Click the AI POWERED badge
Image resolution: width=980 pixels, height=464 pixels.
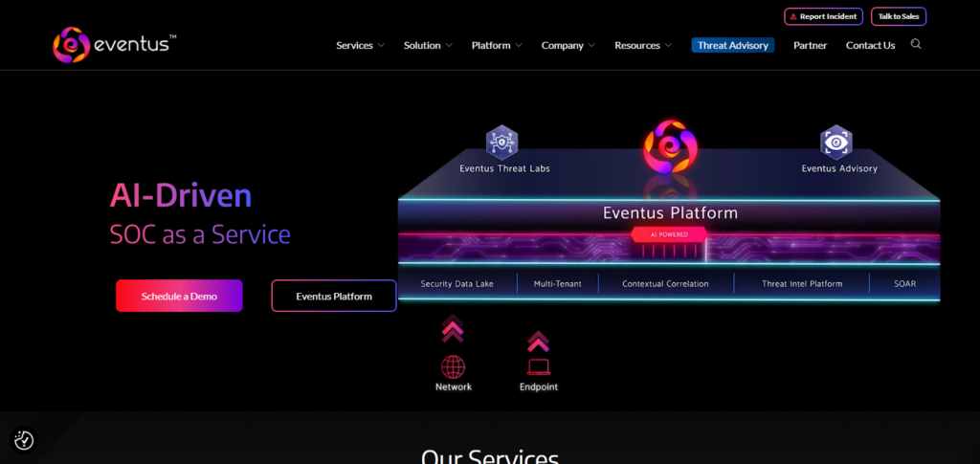(x=669, y=234)
